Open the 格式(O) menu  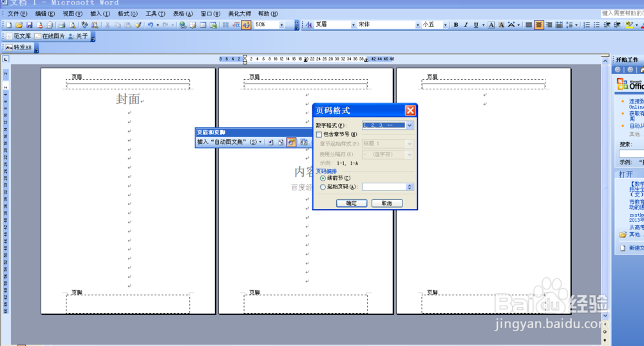point(128,14)
